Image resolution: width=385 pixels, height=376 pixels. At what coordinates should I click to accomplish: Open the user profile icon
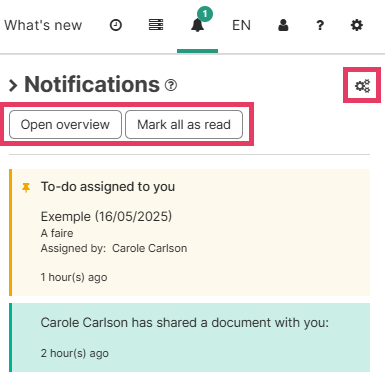283,25
